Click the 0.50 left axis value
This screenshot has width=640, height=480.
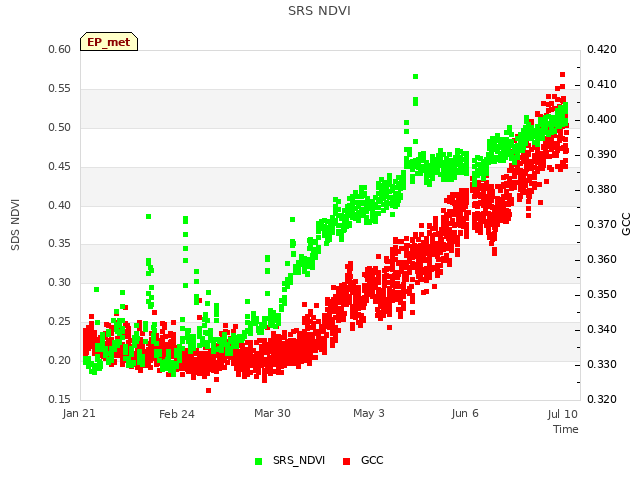(x=60, y=127)
